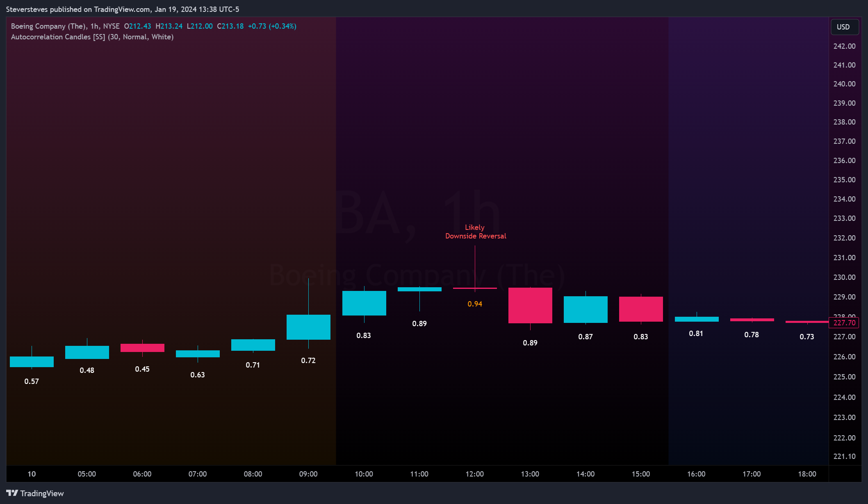The height and width of the screenshot is (504, 868).
Task: Click the 0.81 value label
Action: (696, 334)
